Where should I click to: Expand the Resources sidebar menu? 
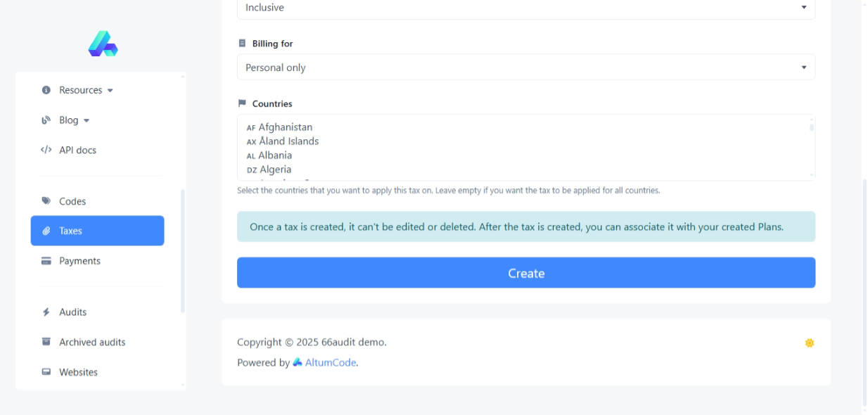[86, 90]
